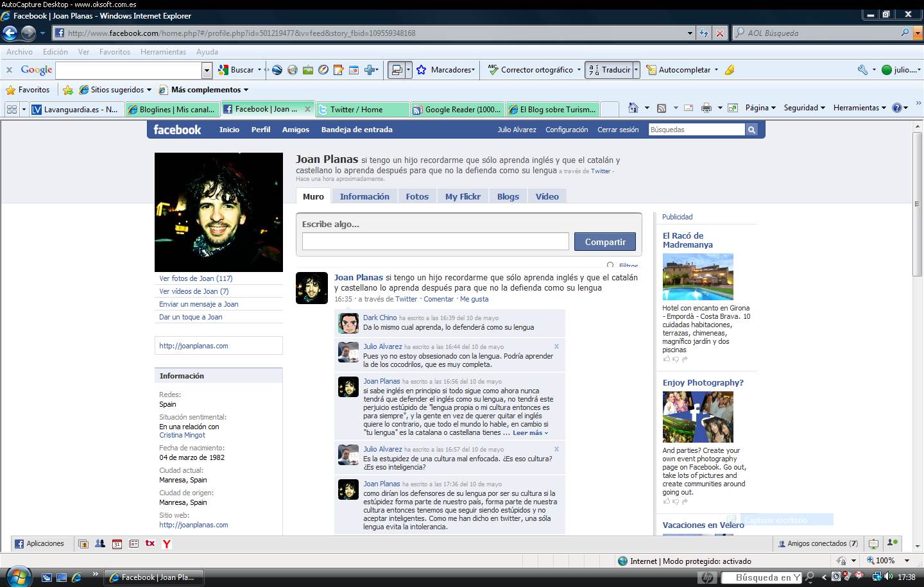Open the Buscar dropdown on Google toolbar
The image size is (924, 587).
(x=261, y=69)
